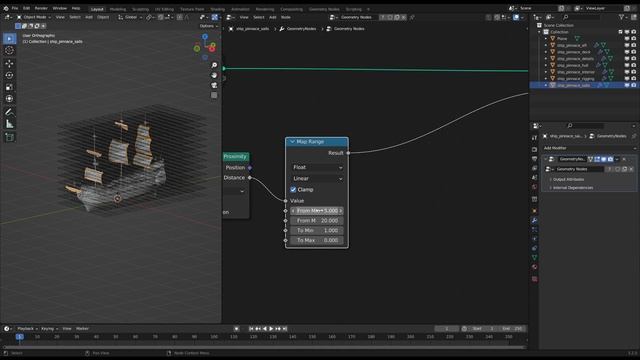This screenshot has height=360, width=640.
Task: Open the node editor Node menu
Action: click(x=286, y=18)
